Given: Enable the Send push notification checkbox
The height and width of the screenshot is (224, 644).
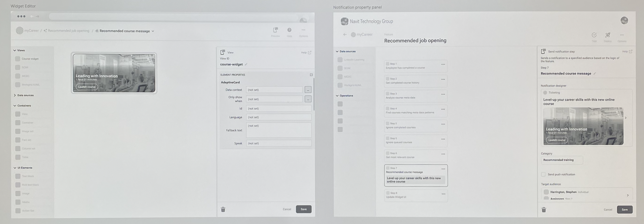Looking at the screenshot, I should (x=543, y=174).
